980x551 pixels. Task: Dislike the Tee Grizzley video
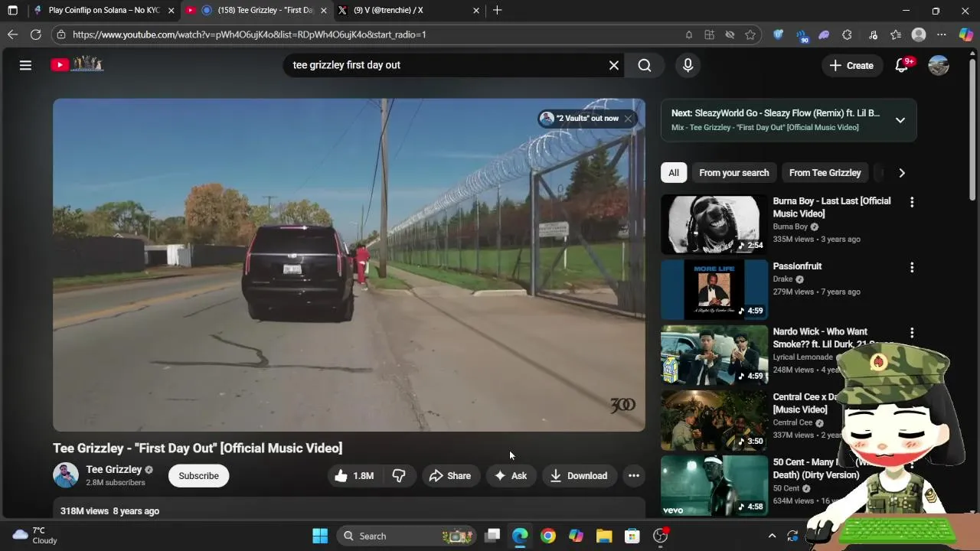pyautogui.click(x=399, y=476)
